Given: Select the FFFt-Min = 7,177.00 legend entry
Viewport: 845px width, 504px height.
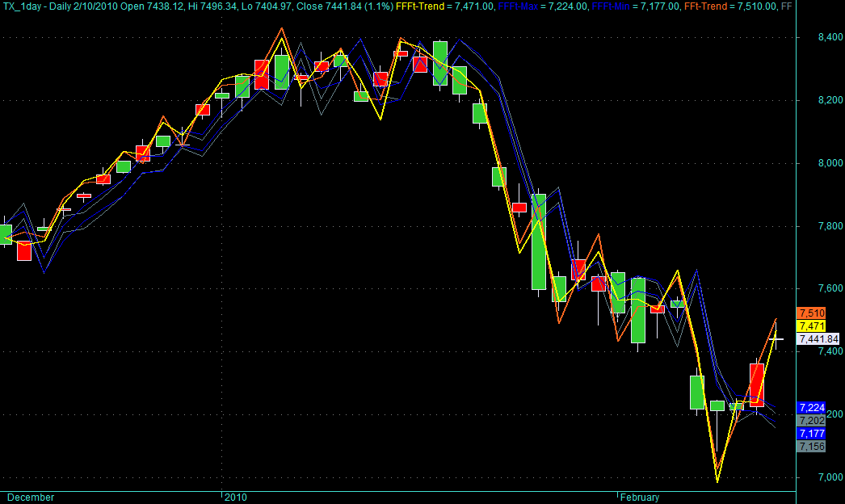Looking at the screenshot, I should pyautogui.click(x=636, y=6).
